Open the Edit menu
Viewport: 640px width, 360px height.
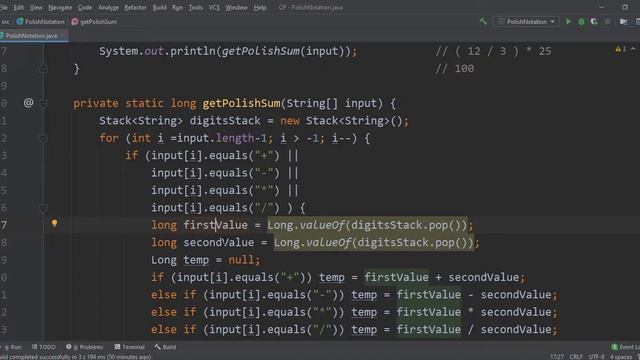[18, 7]
